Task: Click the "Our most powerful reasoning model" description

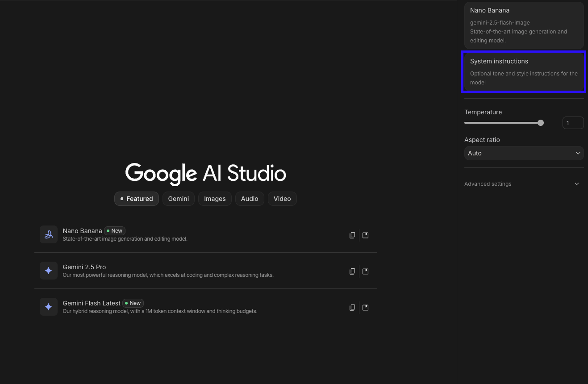Action: coord(168,275)
